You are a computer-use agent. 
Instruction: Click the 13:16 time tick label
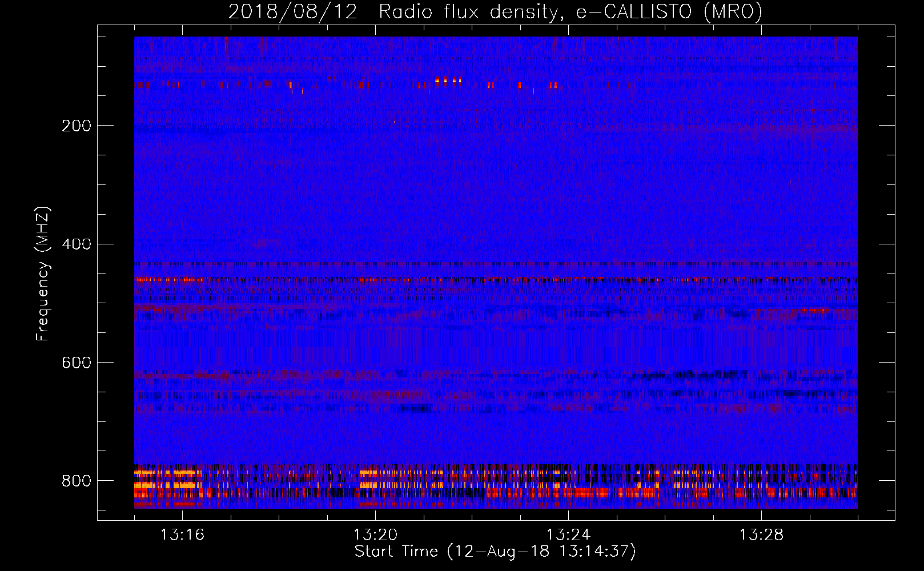[182, 535]
